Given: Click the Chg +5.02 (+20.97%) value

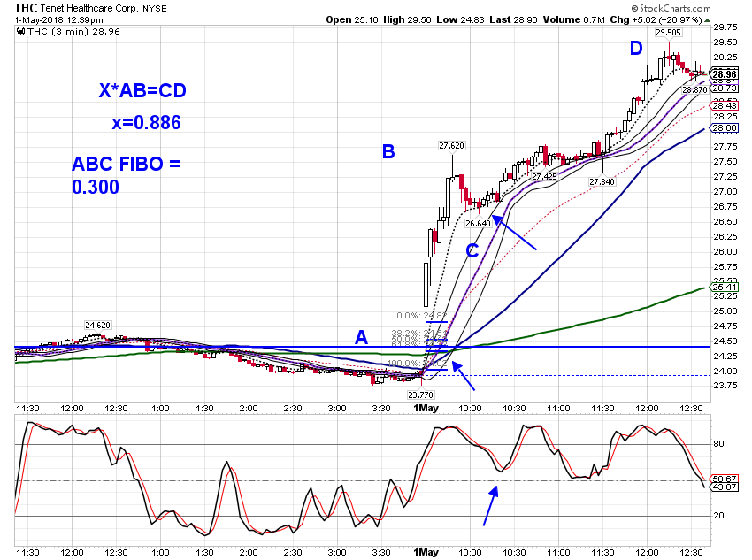Looking at the screenshot, I should coord(656,19).
